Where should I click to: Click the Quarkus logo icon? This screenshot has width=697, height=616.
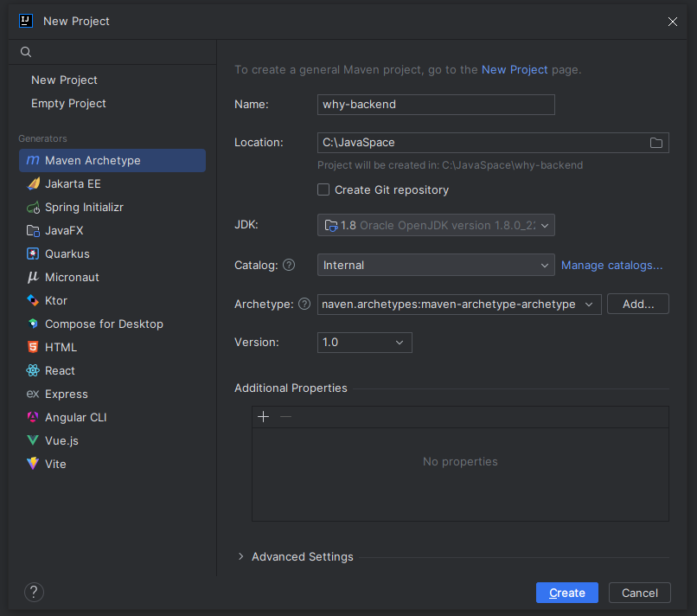click(33, 253)
